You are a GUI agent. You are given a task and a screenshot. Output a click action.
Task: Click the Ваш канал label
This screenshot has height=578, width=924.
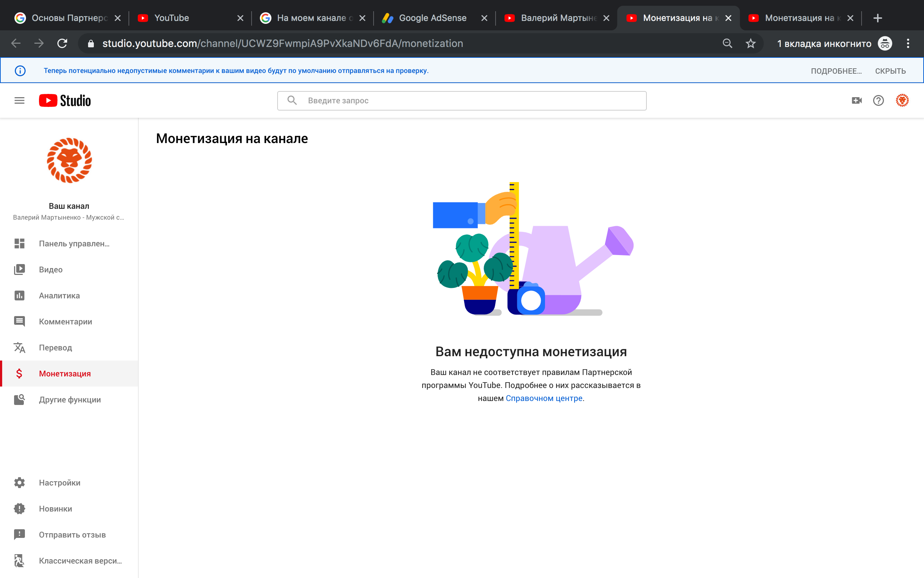point(69,206)
